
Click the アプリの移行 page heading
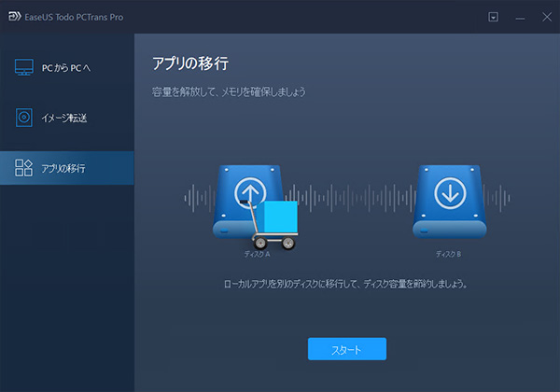click(190, 63)
